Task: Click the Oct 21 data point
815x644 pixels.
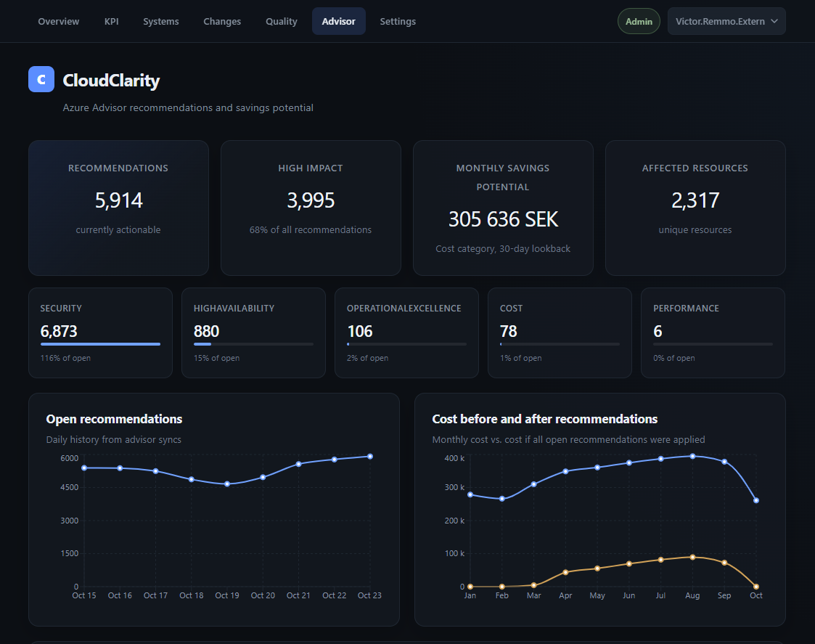Action: point(298,464)
